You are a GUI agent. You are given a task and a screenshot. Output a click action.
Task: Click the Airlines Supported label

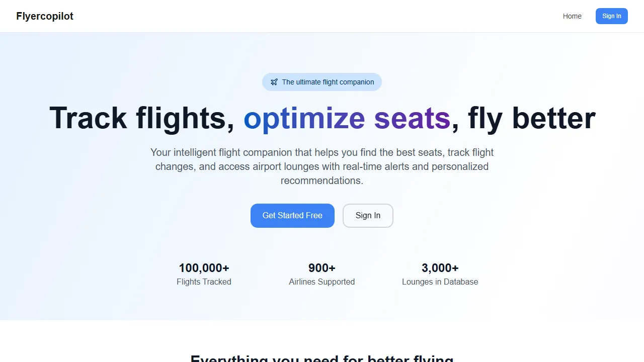[x=321, y=282]
